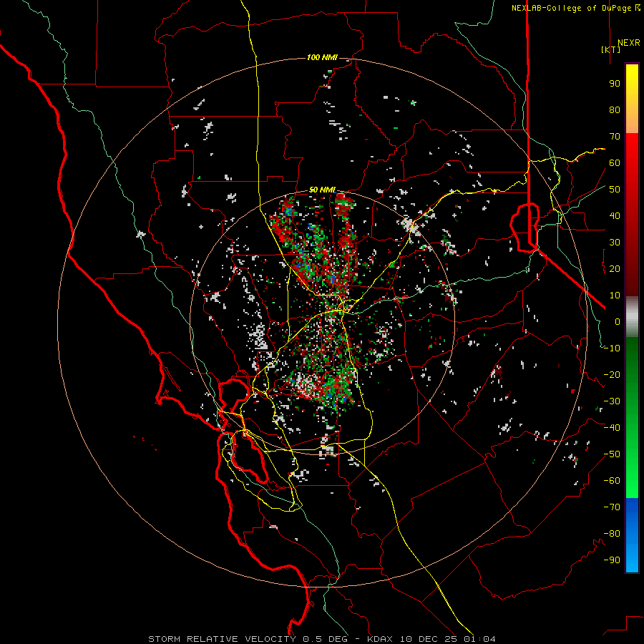
Task: Click the 70 value on velocity scale
Action: pyautogui.click(x=615, y=137)
